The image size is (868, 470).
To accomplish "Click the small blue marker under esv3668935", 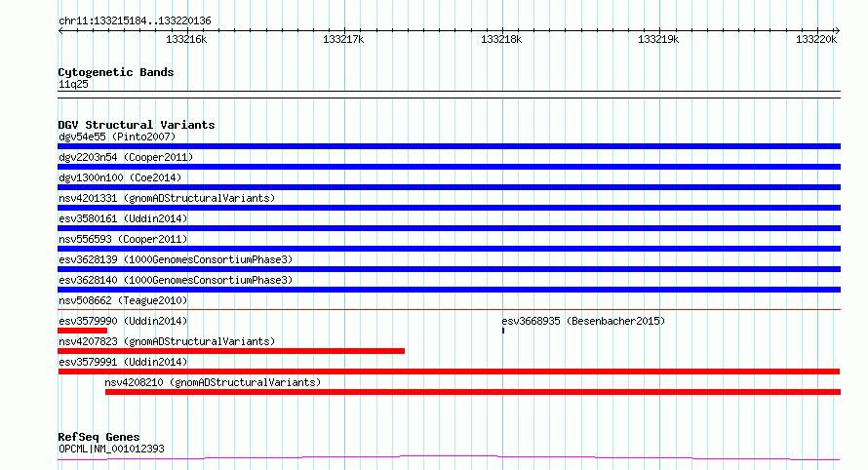I will pos(503,331).
